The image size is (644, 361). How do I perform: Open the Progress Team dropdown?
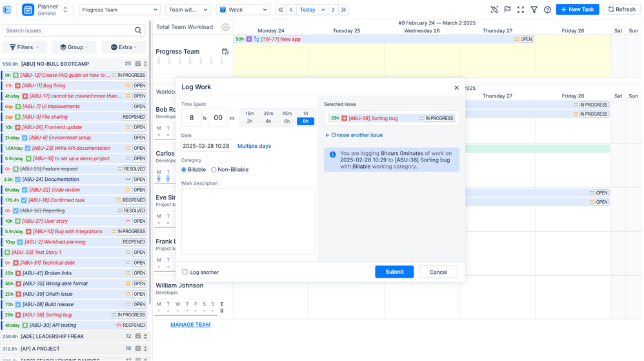[x=119, y=10]
